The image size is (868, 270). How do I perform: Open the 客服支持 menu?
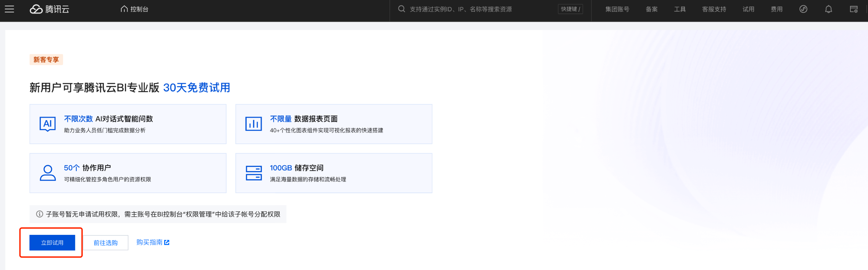(x=714, y=9)
